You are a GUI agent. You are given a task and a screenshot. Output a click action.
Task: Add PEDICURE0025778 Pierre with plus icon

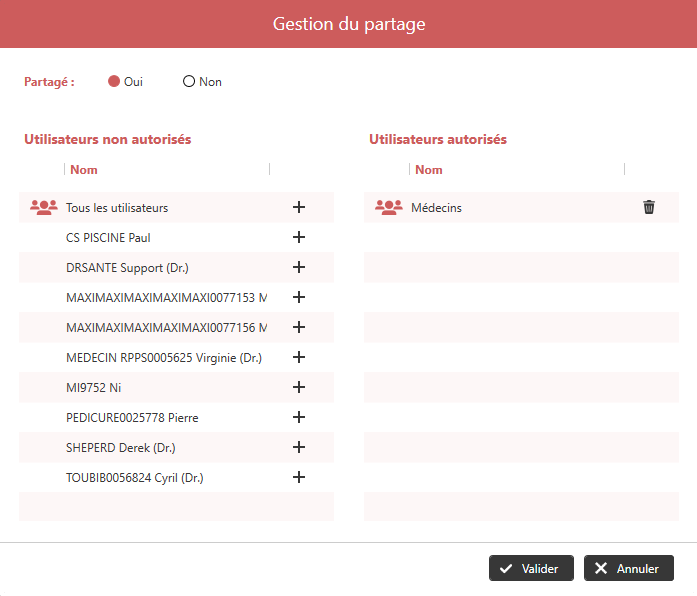(298, 417)
